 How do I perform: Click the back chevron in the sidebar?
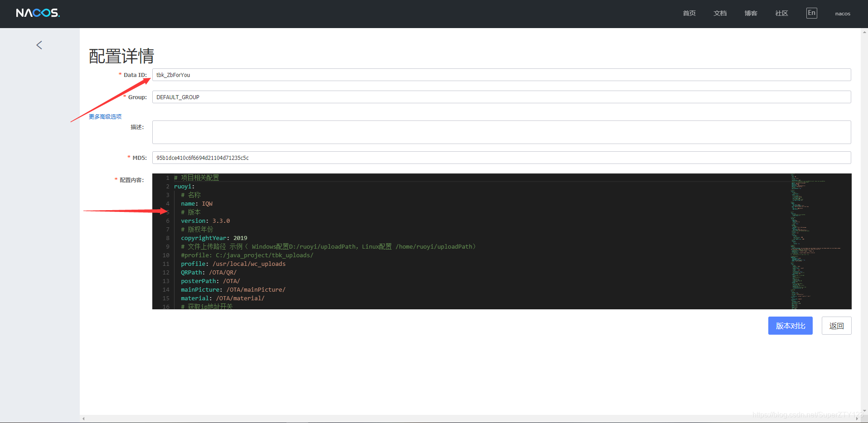click(x=39, y=45)
